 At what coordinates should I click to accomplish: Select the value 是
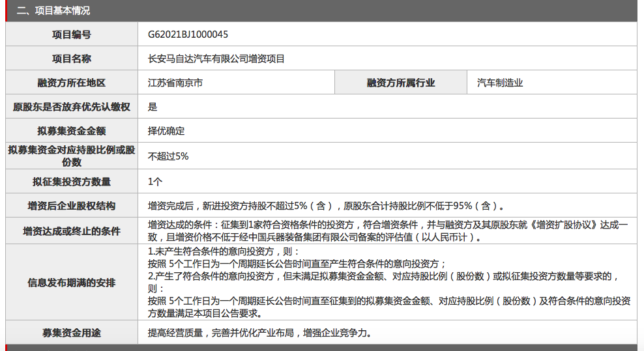coord(153,107)
